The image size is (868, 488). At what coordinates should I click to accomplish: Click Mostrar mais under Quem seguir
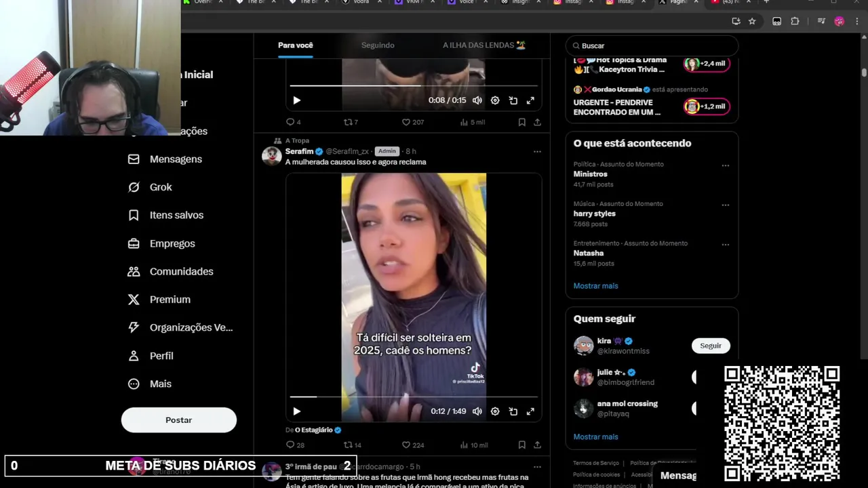pos(596,437)
